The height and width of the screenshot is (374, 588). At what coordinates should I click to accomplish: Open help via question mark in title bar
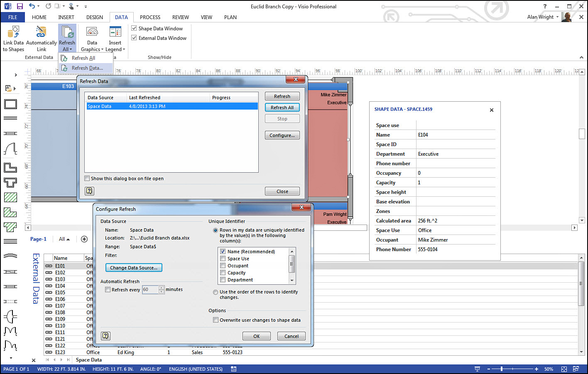[x=545, y=6]
